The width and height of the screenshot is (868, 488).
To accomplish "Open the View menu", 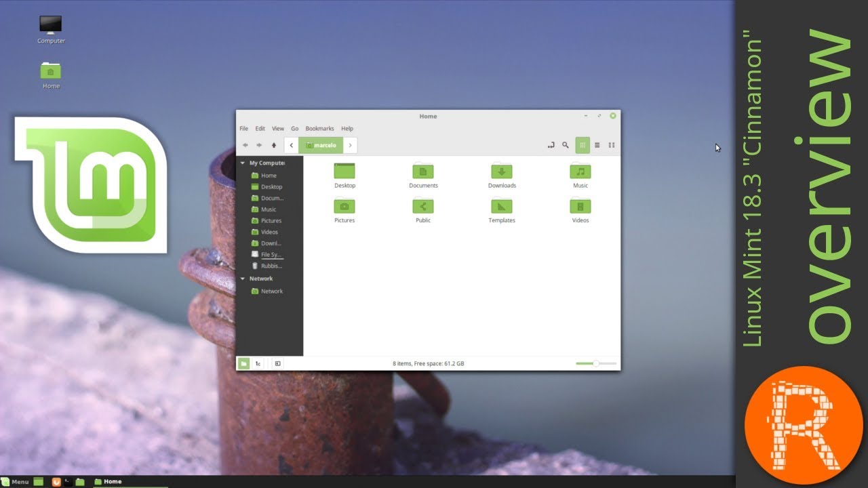I will coord(278,128).
